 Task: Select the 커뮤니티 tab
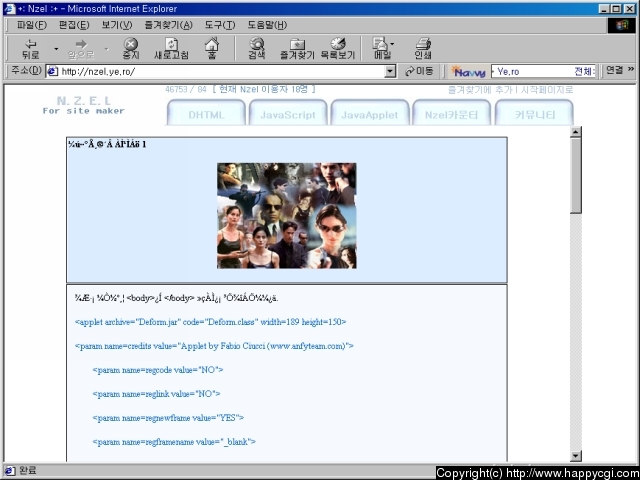tap(534, 113)
